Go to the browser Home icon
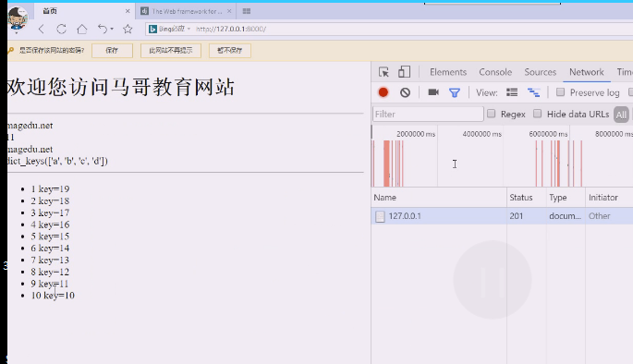The width and height of the screenshot is (633, 364). tap(82, 29)
